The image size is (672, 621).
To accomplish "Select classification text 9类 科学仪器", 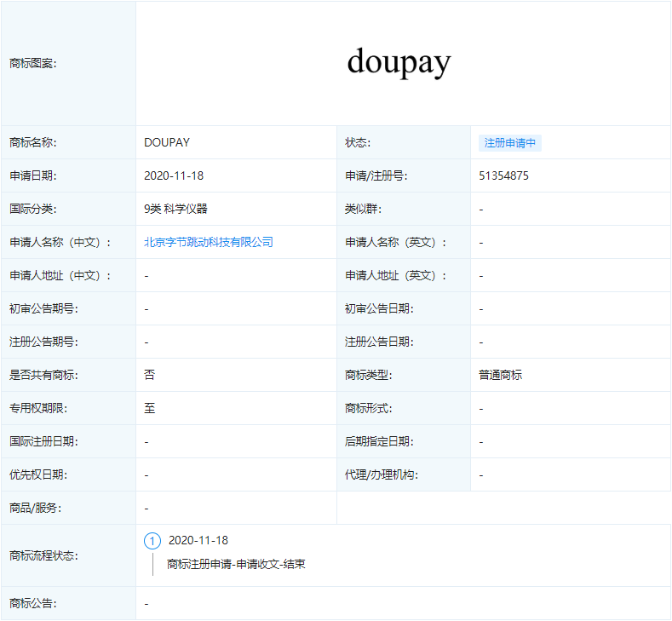I will pyautogui.click(x=175, y=210).
